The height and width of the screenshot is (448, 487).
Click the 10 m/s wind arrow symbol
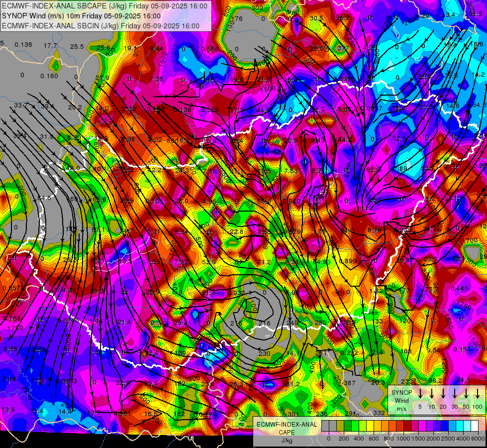click(432, 394)
